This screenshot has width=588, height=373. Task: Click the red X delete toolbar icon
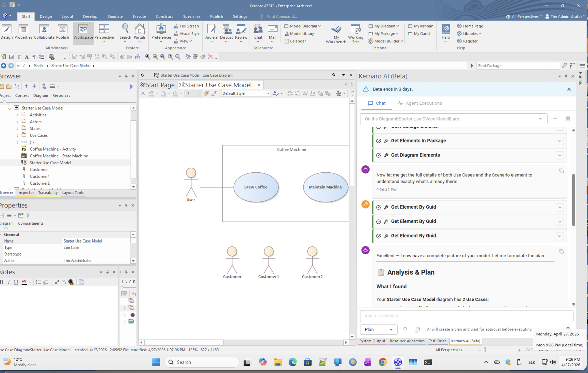[210, 57]
